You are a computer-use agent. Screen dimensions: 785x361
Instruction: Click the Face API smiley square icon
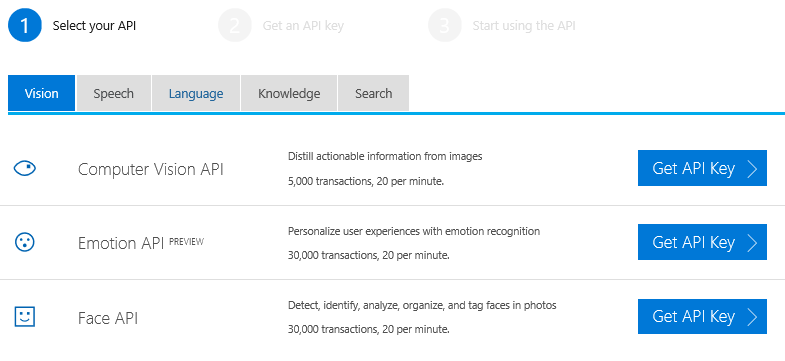pos(25,316)
